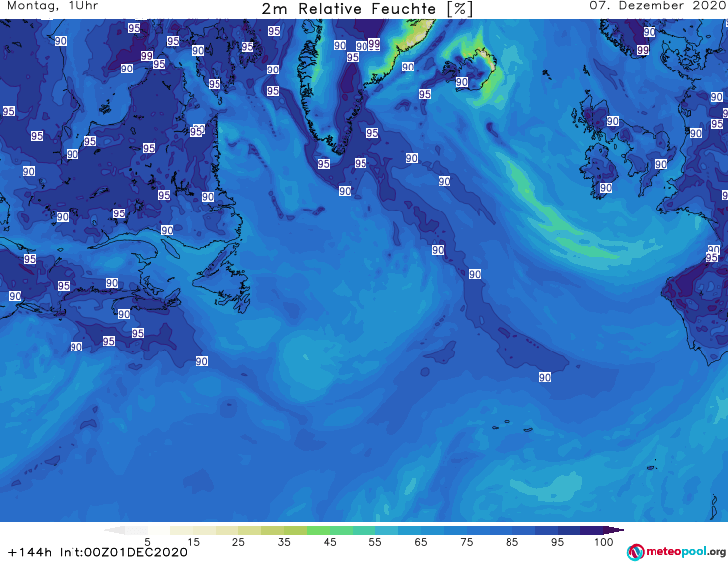Select the '2m Relative Feuchte [%]' title

[366, 9]
